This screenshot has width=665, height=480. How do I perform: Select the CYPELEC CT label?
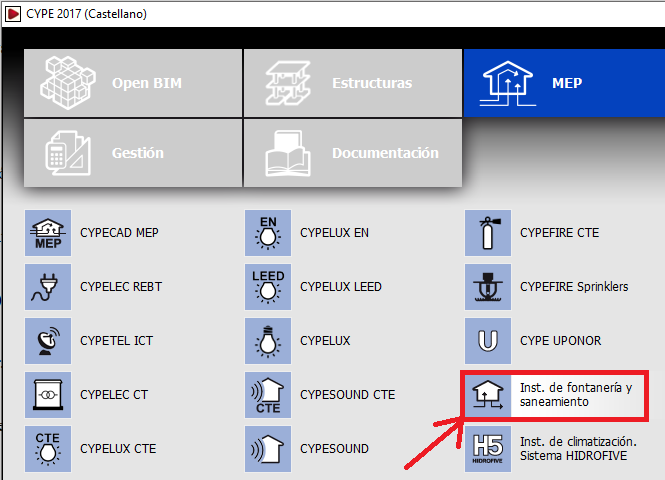[x=114, y=395]
